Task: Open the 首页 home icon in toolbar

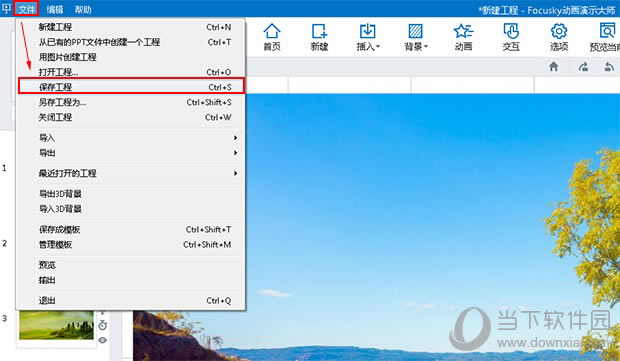Action: coord(272,37)
